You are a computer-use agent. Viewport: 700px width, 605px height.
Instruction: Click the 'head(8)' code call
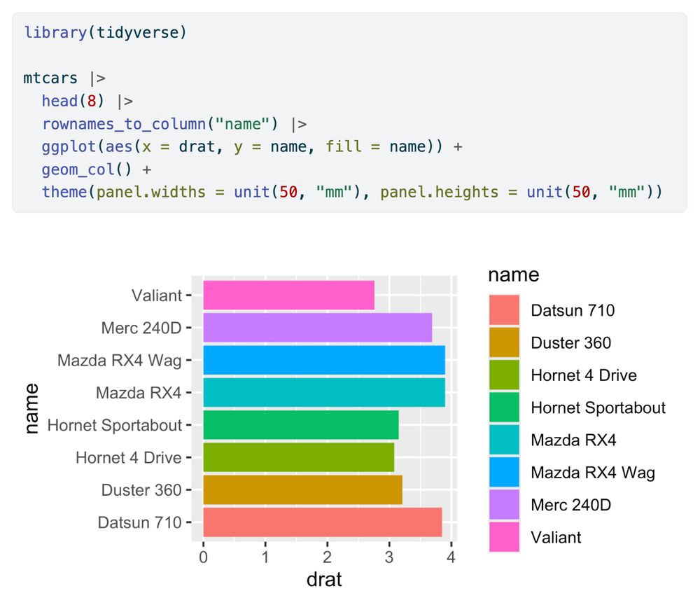point(73,101)
